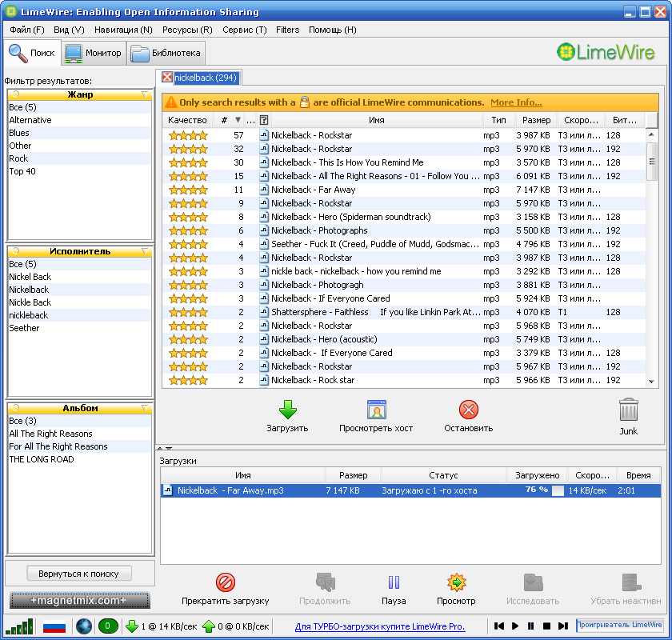Sort results by the Размер column header
The width and height of the screenshot is (672, 640).
coord(536,121)
